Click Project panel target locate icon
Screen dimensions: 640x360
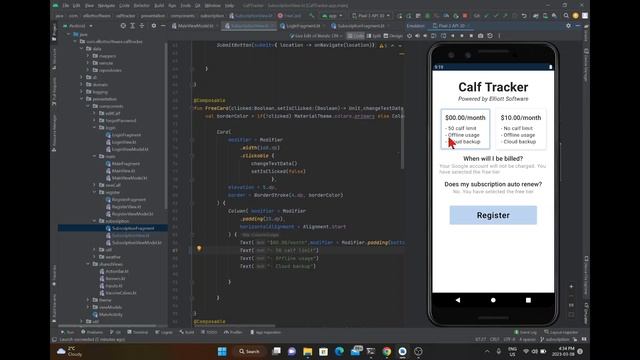tap(123, 26)
